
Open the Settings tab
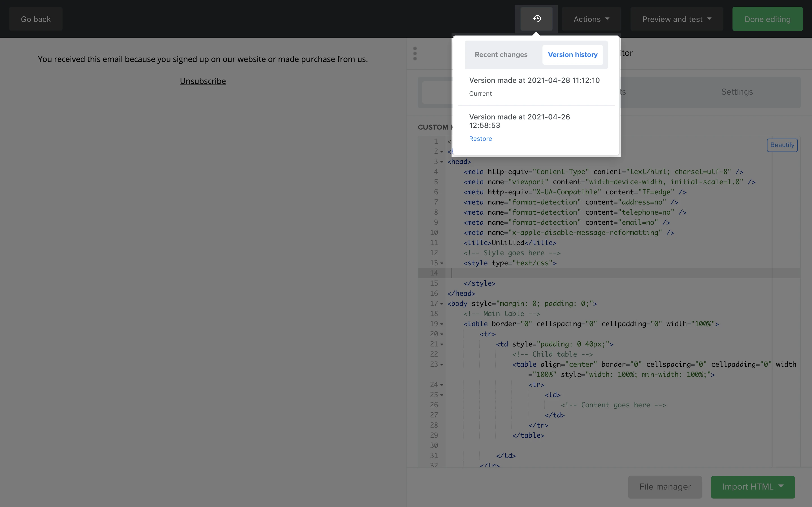tap(737, 92)
